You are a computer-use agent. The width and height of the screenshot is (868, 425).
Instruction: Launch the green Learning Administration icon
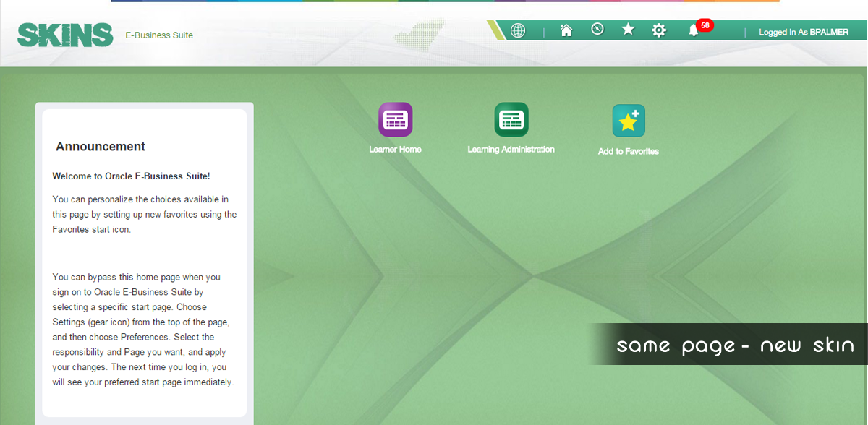point(511,119)
